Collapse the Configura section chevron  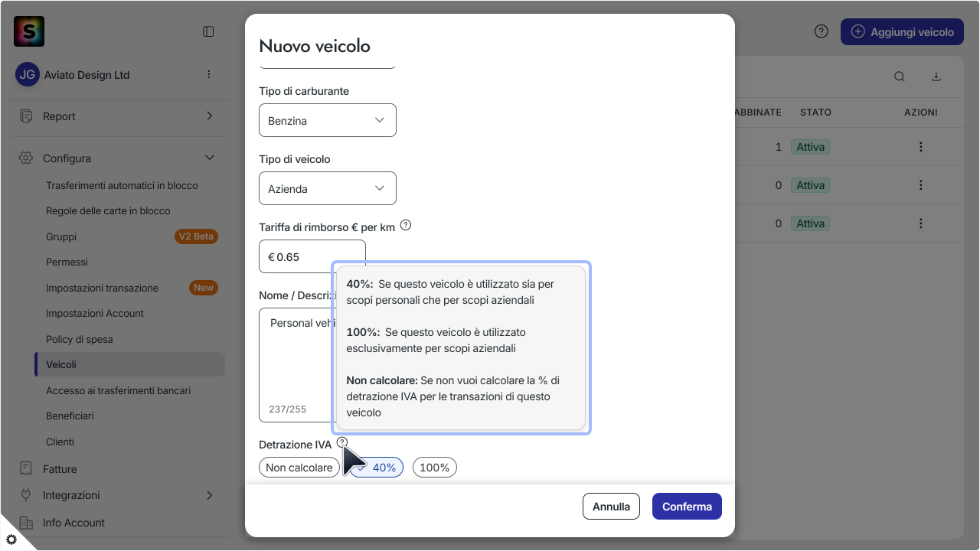pyautogui.click(x=210, y=158)
